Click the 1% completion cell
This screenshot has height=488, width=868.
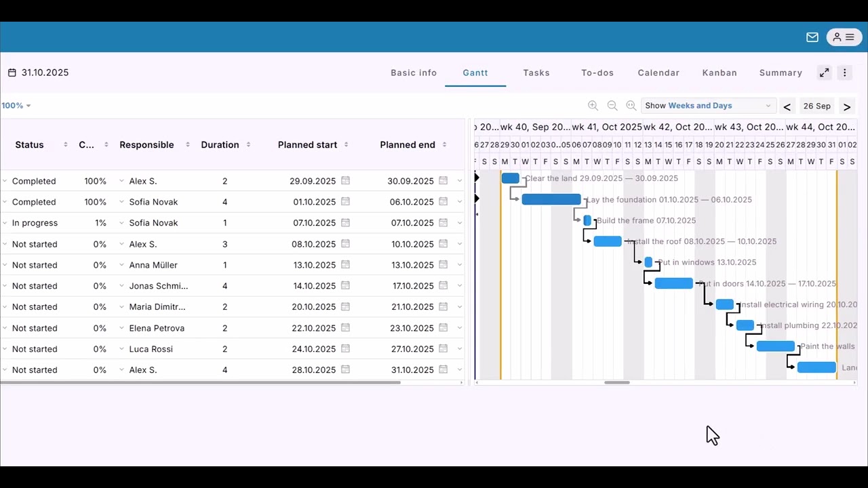tap(100, 223)
